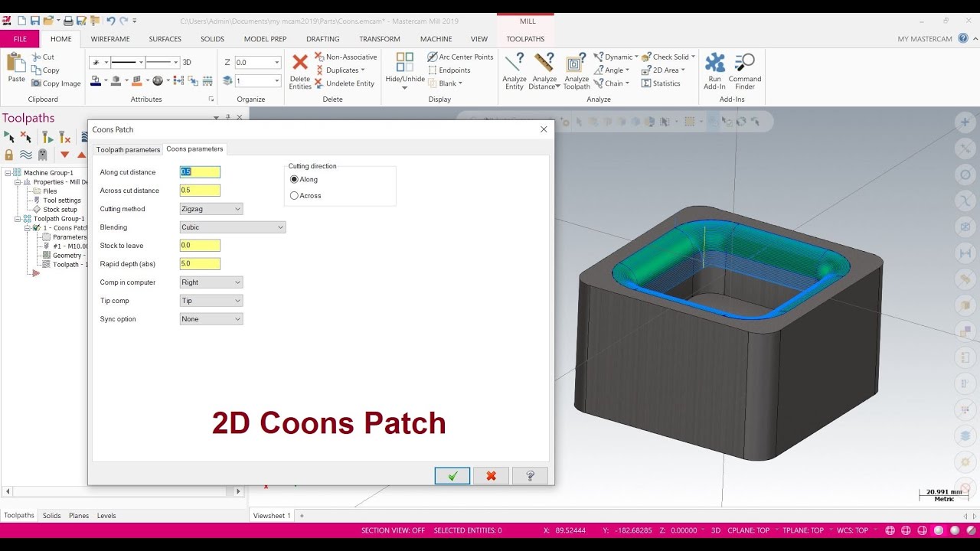Select the Along cutting direction radio button

click(294, 179)
